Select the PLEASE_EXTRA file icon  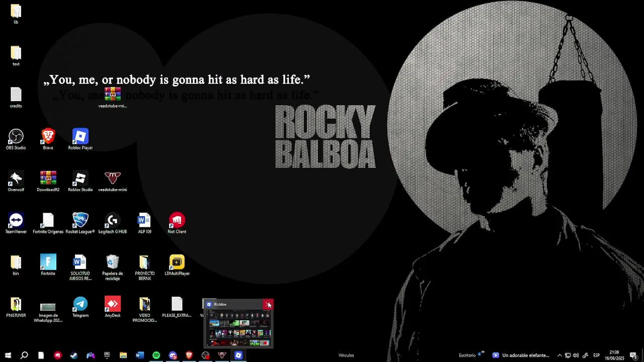pos(177,307)
